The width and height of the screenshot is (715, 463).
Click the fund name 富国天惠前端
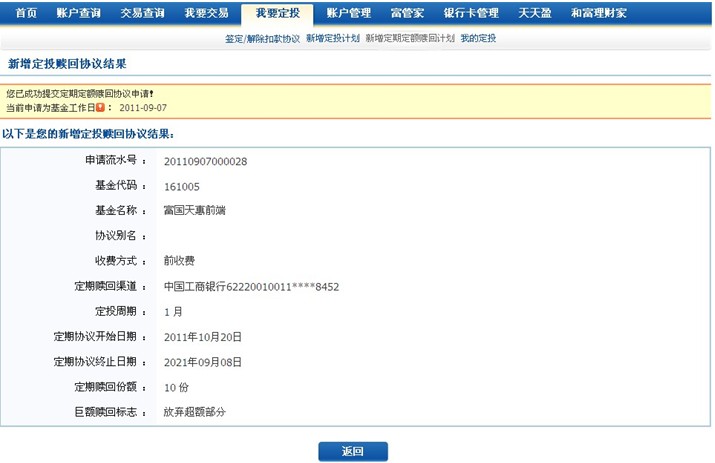pyautogui.click(x=194, y=211)
